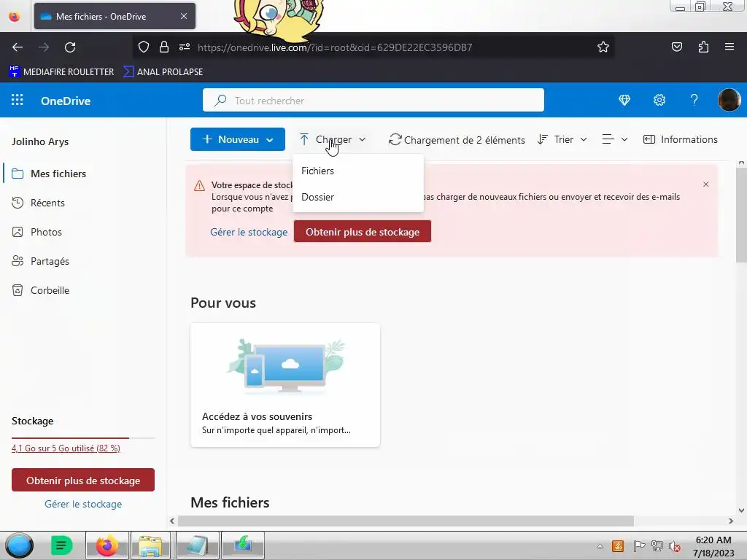Open MEDIAFIRE ROULETTER bookmark
Viewport: 747px width, 560px height.
[x=61, y=72]
